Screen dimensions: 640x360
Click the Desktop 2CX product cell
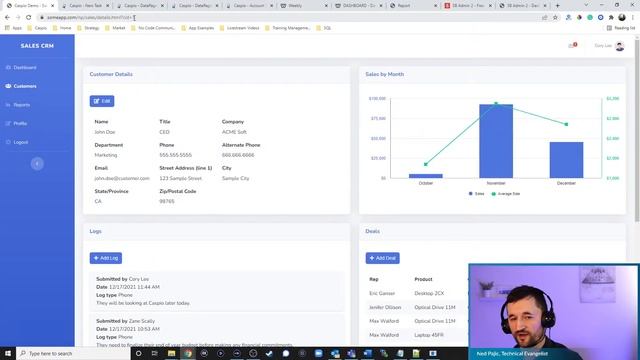[429, 293]
